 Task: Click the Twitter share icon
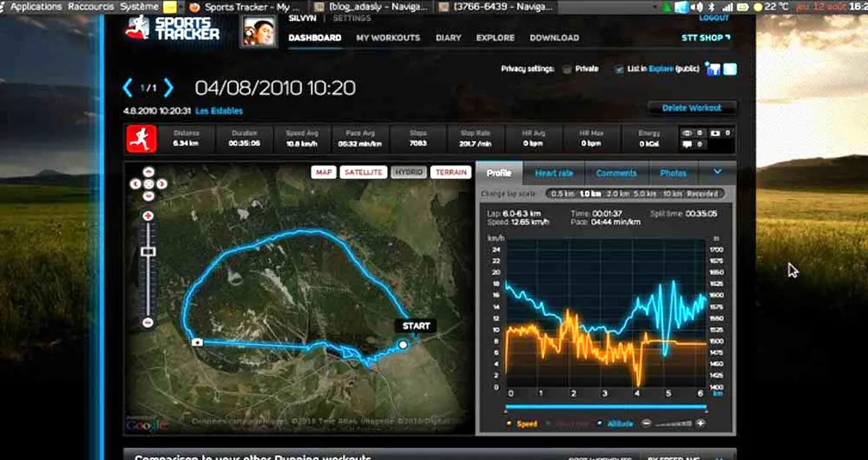click(730, 69)
